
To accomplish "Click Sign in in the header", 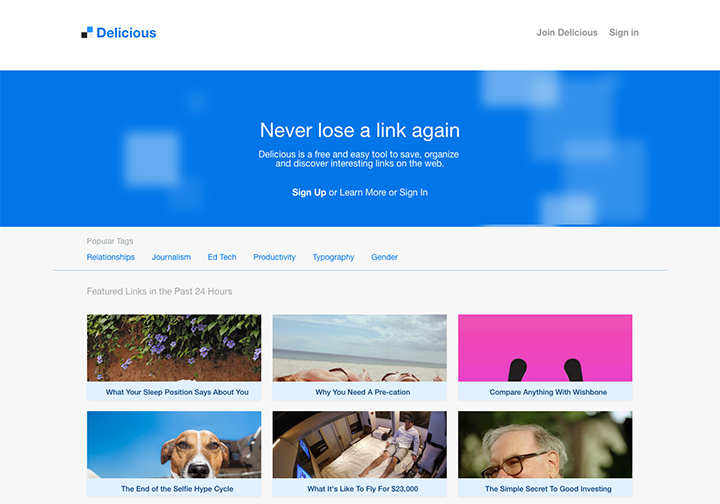I will coord(624,33).
